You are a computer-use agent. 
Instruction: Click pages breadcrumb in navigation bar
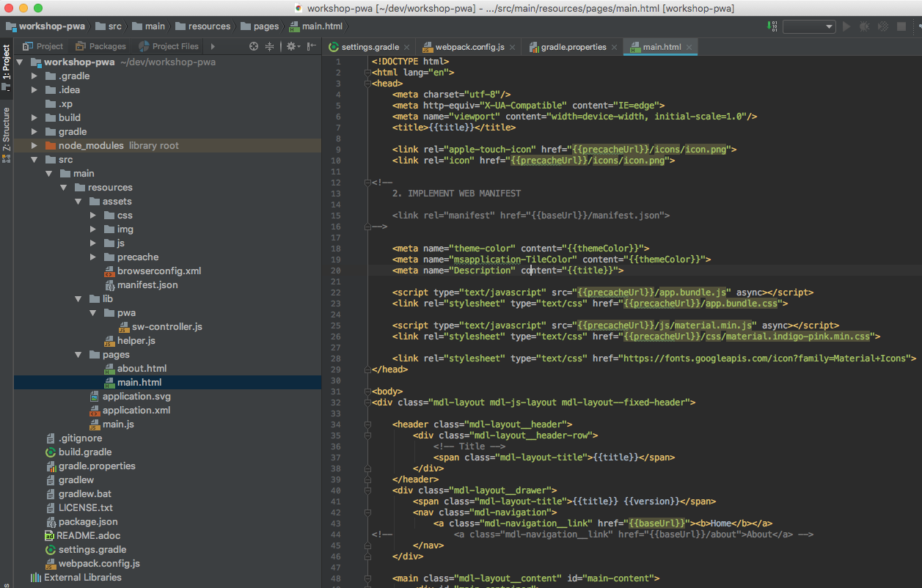(259, 26)
